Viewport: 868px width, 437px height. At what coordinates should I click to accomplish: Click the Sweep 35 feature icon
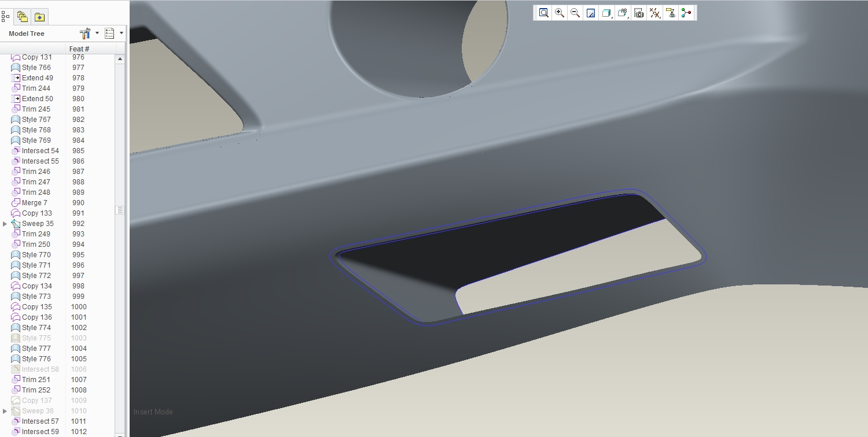pos(16,224)
